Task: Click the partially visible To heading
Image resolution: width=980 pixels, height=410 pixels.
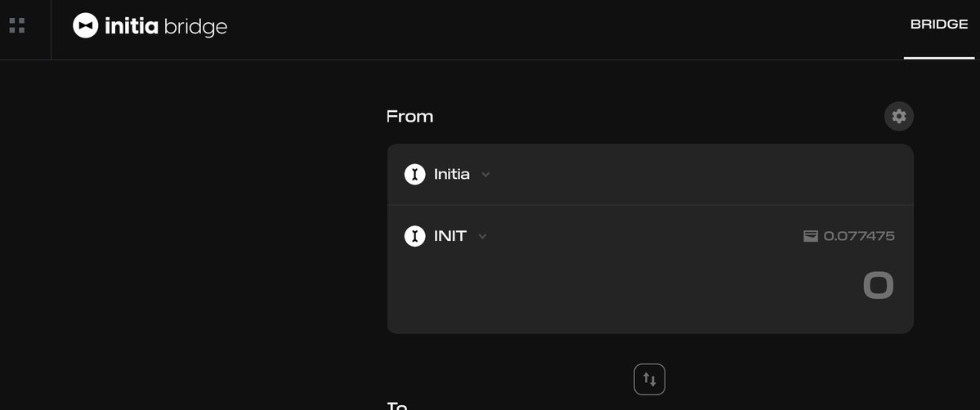Action: pos(397,406)
